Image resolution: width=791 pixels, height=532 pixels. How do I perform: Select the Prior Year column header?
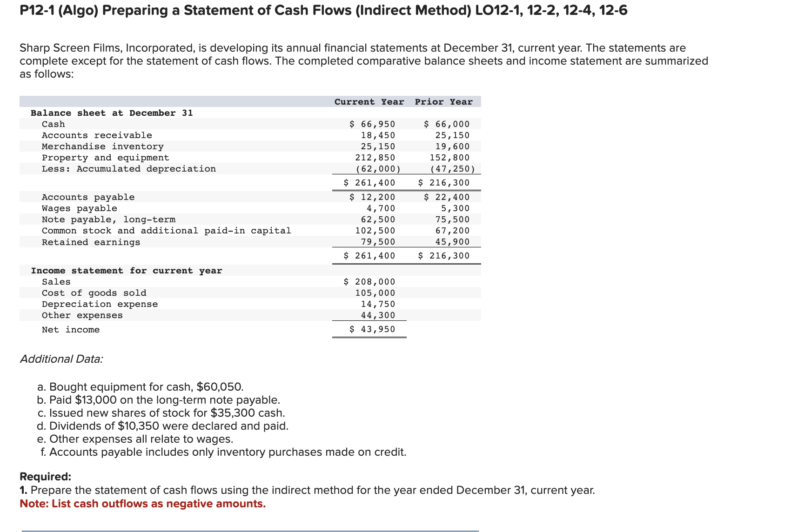tap(444, 101)
